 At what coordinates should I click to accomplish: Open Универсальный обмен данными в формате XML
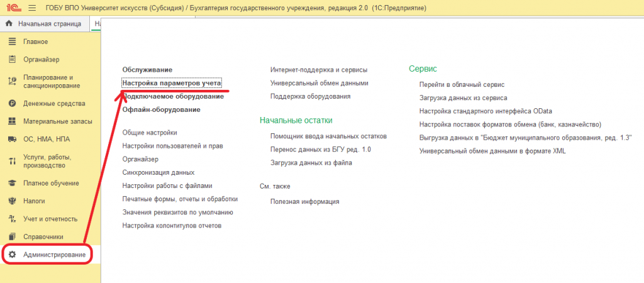click(x=492, y=151)
